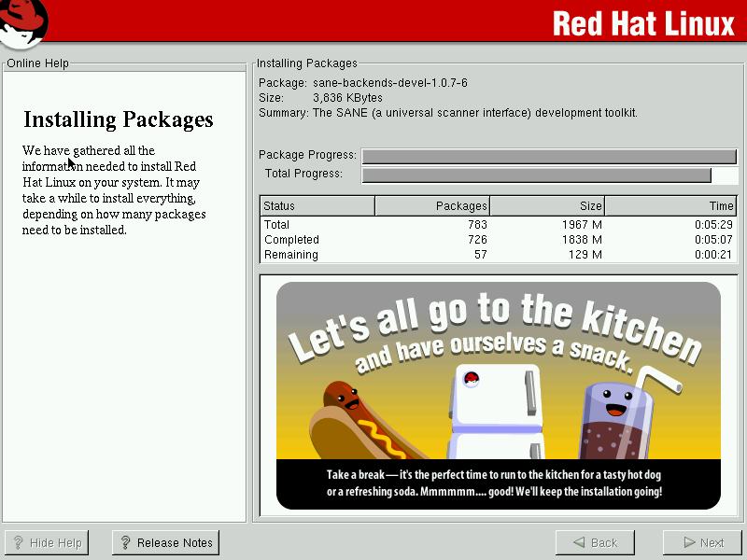Click the Installing Packages help heading
Screen dimensions: 747x560
click(x=119, y=119)
